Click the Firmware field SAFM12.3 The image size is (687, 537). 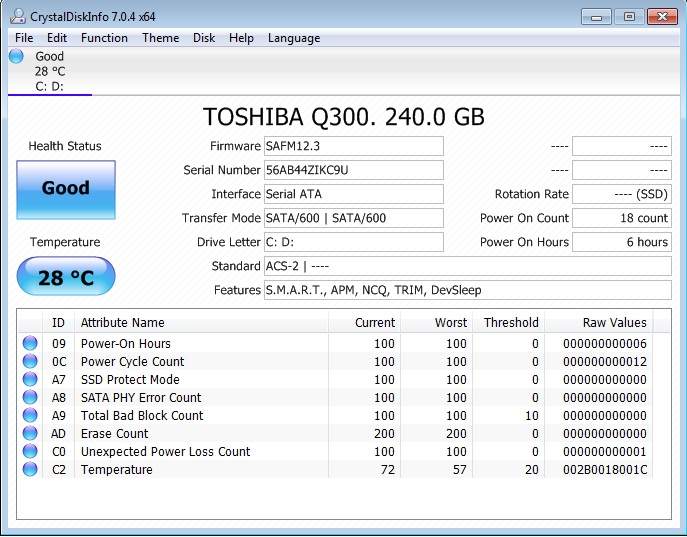click(x=354, y=146)
